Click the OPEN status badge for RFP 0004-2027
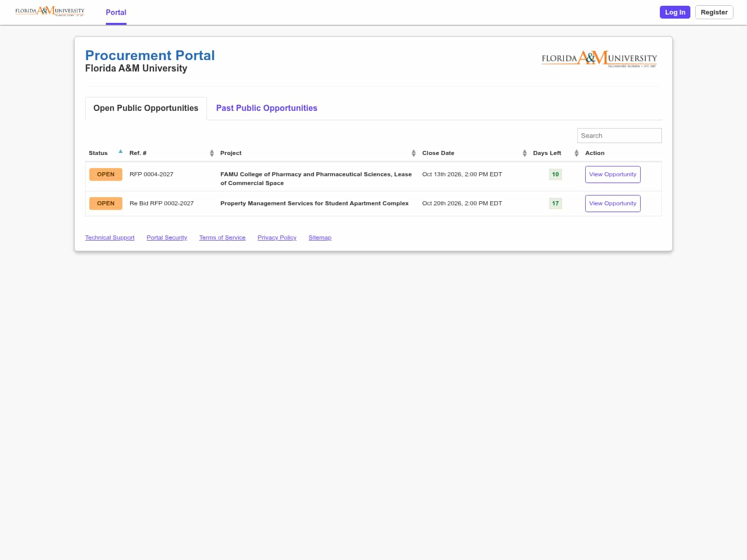747x560 pixels. [106, 175]
